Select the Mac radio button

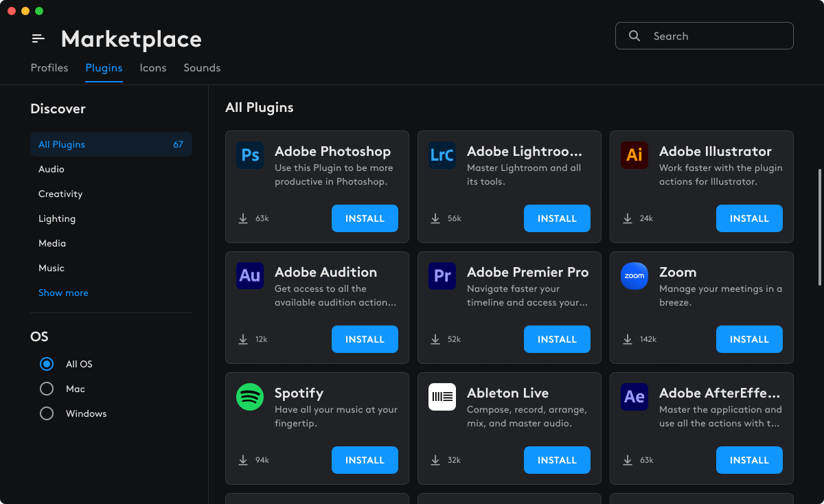[47, 389]
